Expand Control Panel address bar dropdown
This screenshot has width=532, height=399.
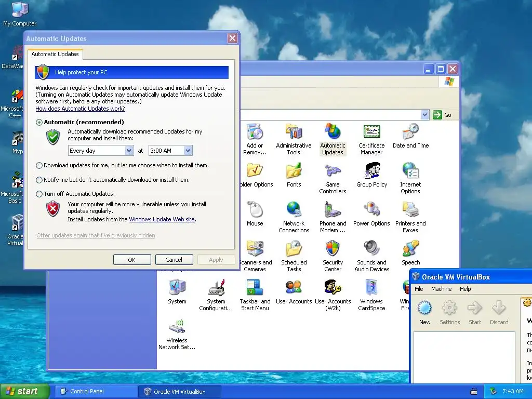pos(424,115)
